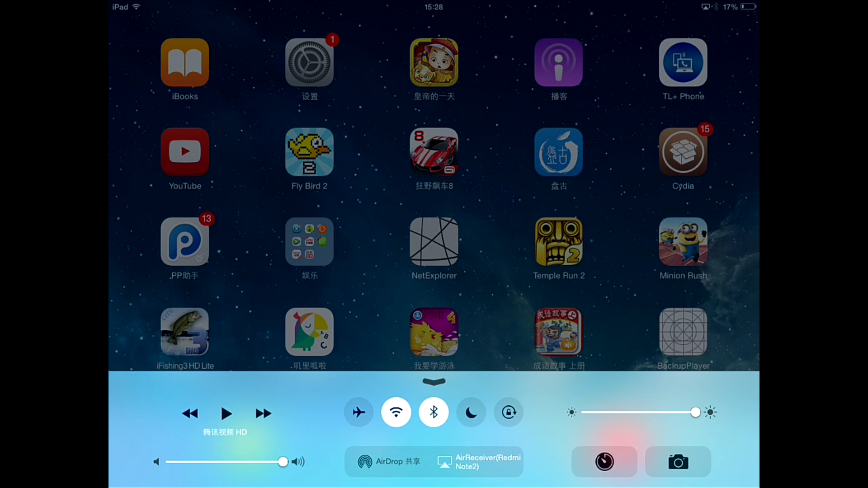Disable Bluetooth in Control Center

[x=434, y=412]
